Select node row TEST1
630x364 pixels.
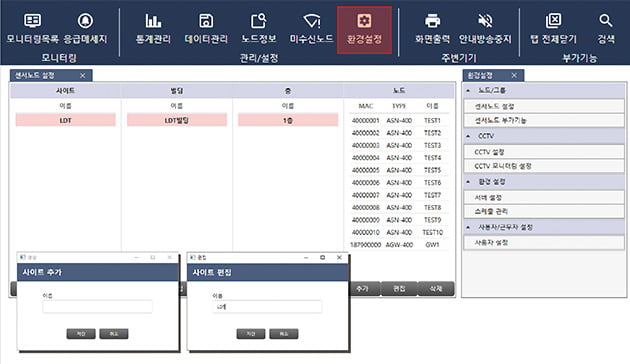coord(399,121)
